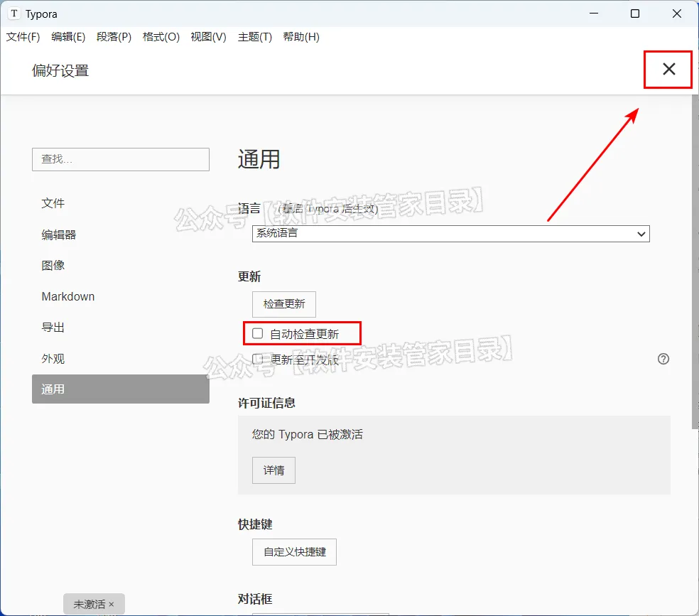Select 通用 in preferences sidebar
699x616 pixels.
[x=120, y=389]
